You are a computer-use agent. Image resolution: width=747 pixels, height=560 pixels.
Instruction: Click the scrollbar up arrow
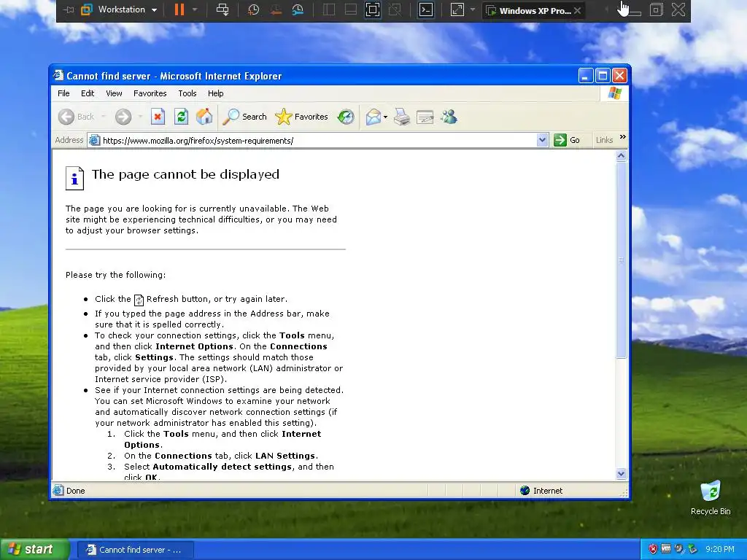pos(621,156)
